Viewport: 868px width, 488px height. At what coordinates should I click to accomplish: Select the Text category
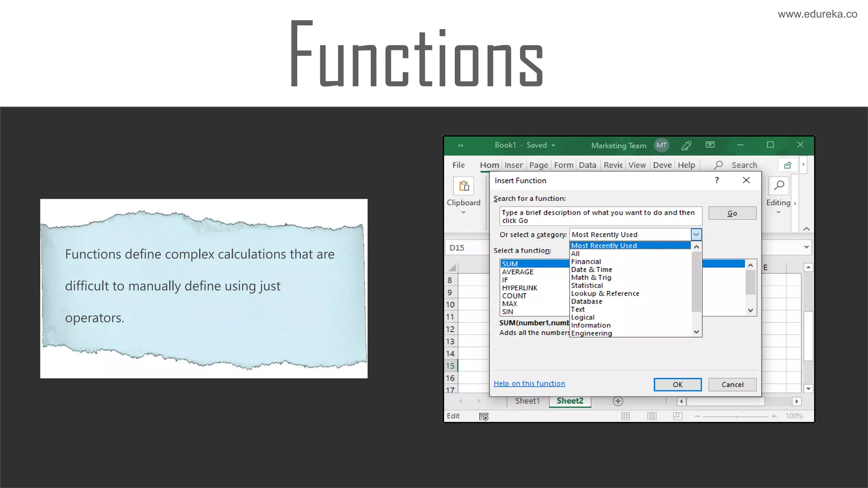click(630, 309)
